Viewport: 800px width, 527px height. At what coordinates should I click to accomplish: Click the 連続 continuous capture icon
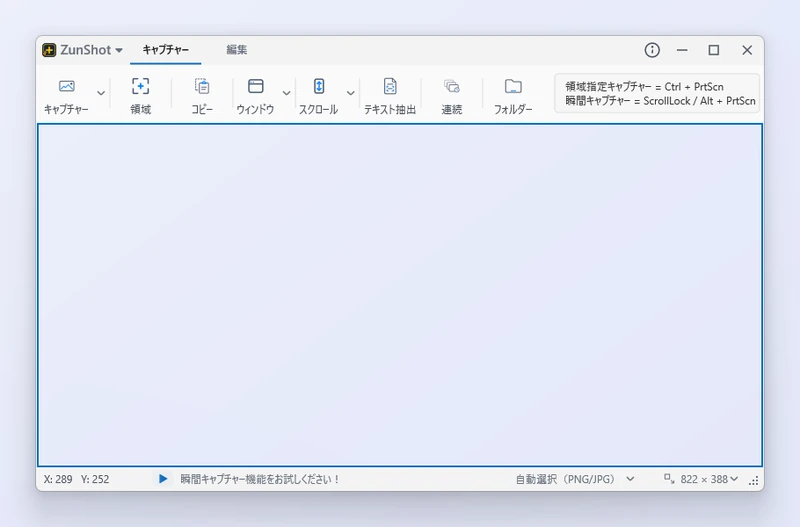(x=452, y=86)
